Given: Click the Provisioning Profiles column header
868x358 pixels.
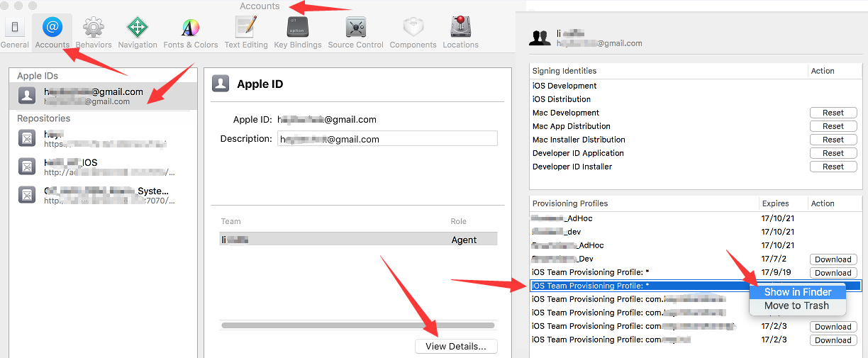Looking at the screenshot, I should (x=570, y=203).
